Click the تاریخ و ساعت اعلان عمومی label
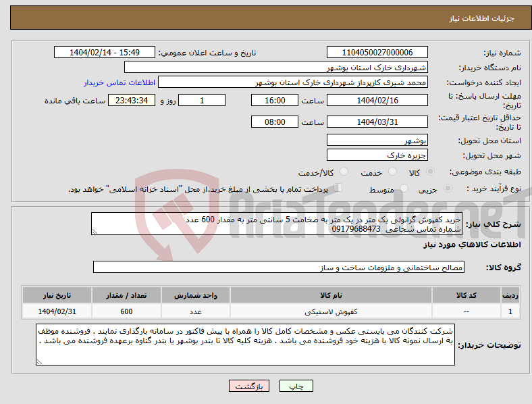This screenshot has height=404, width=532. click(207, 53)
